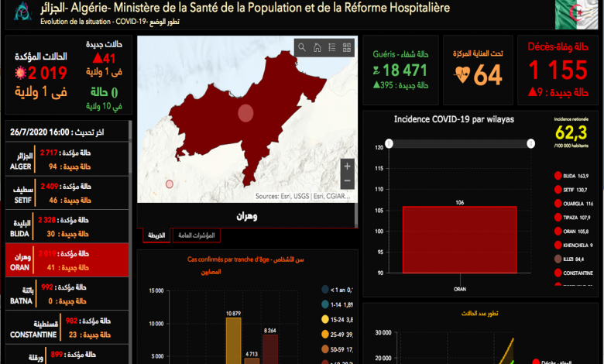Zoom out on the map
The image size is (604, 364).
(347, 180)
